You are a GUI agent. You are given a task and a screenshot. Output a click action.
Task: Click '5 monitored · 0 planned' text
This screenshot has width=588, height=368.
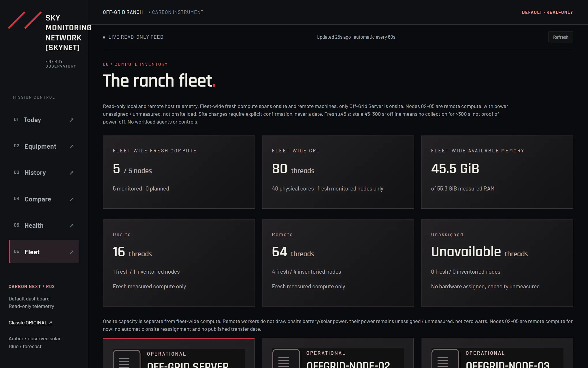(x=141, y=188)
